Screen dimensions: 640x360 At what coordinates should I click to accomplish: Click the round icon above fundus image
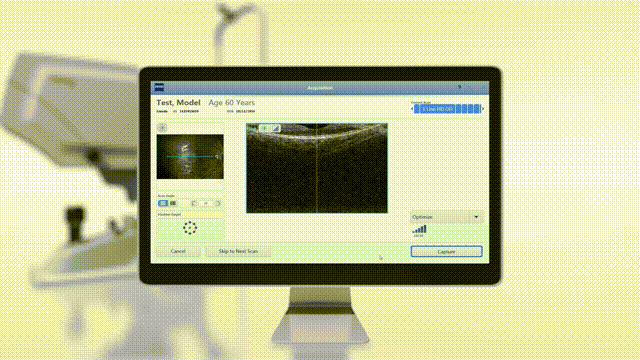(162, 128)
